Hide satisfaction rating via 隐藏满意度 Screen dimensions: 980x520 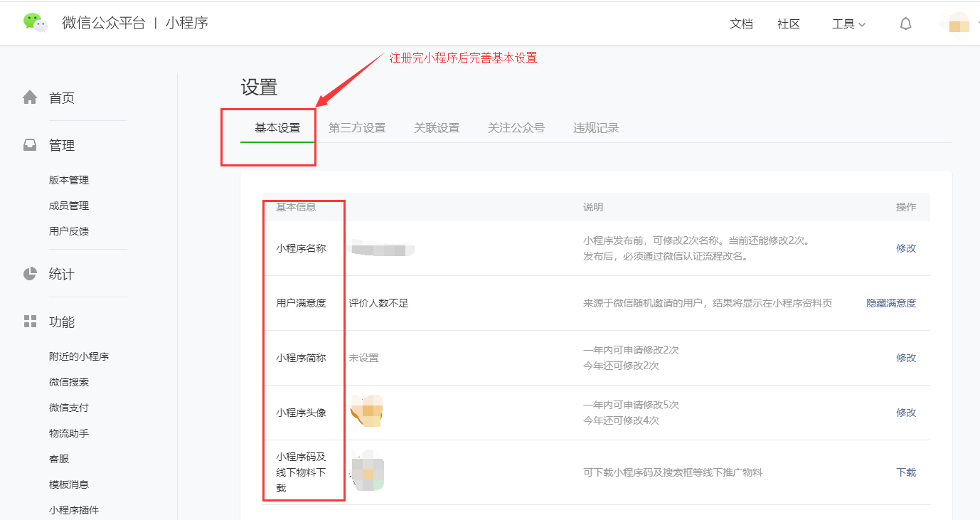coord(890,303)
